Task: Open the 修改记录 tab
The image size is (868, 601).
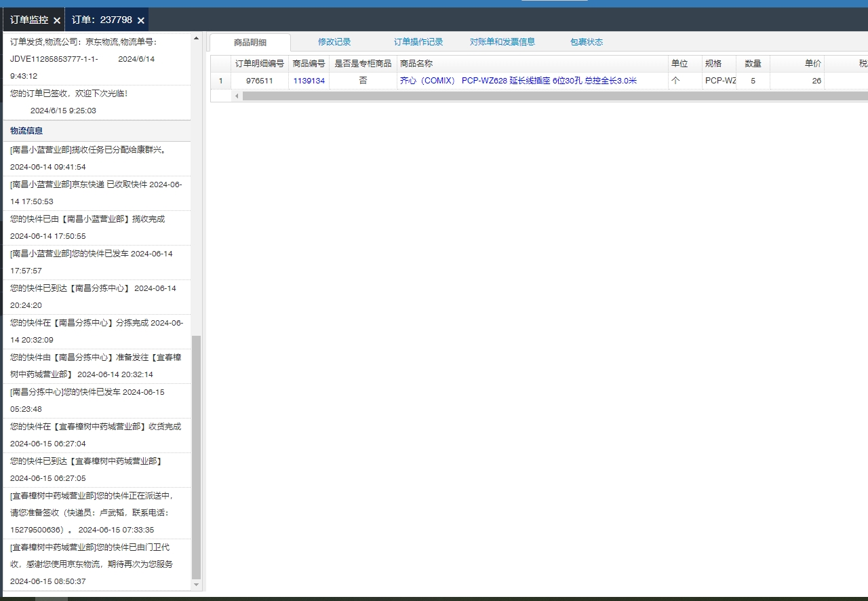Action: (334, 42)
